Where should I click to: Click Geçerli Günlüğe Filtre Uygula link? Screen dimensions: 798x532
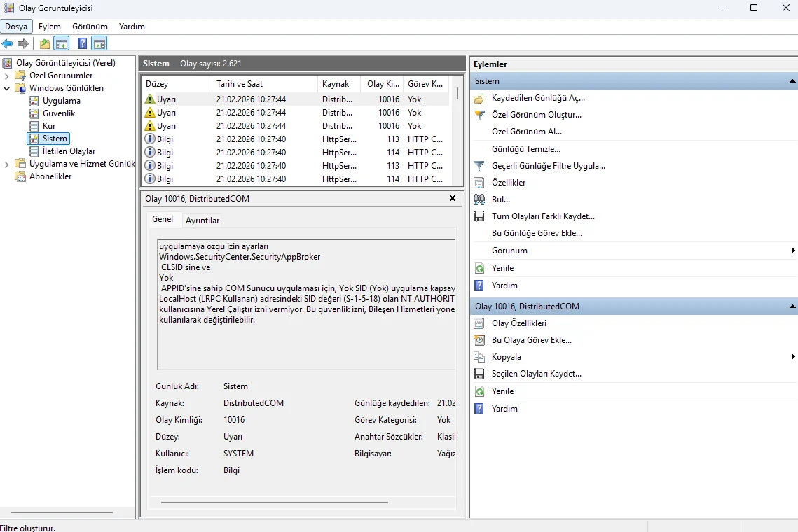click(x=548, y=166)
